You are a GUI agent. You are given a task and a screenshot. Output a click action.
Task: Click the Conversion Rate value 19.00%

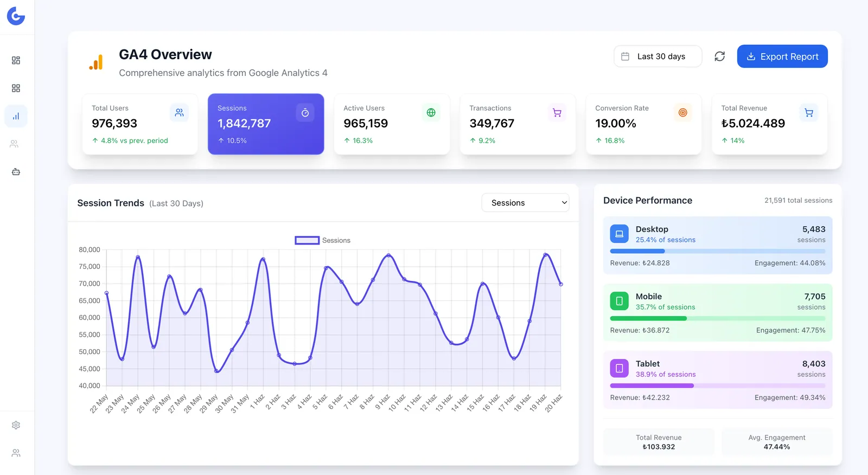pyautogui.click(x=616, y=124)
